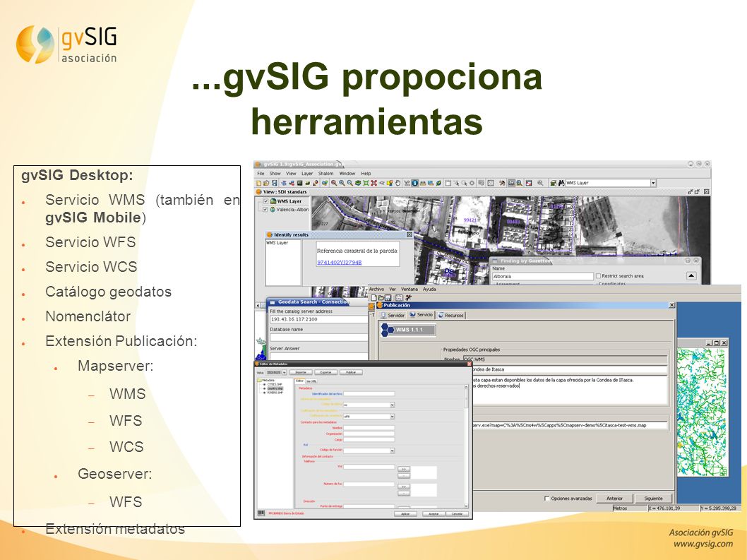Click the first magnifier zoom icon in gvSIG toolbar
This screenshot has height=560, width=747.
click(x=334, y=183)
